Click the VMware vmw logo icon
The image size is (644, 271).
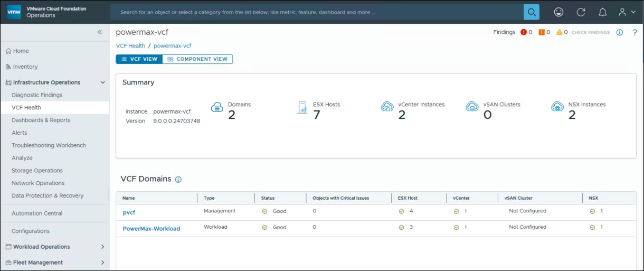point(14,12)
